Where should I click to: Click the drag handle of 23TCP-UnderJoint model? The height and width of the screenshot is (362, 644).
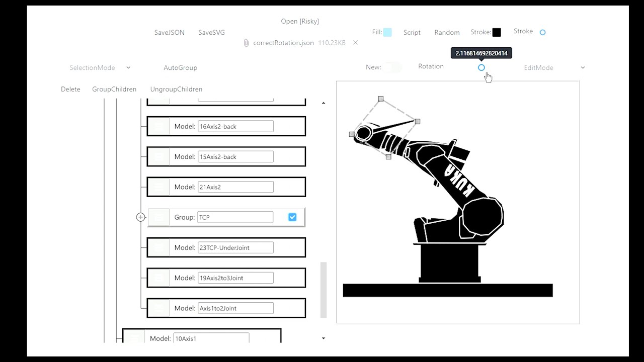point(159,247)
